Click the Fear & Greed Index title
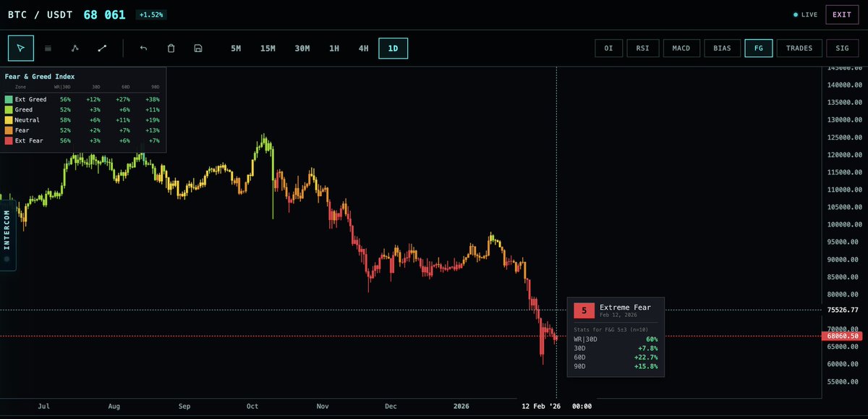868x419 pixels. tap(40, 77)
